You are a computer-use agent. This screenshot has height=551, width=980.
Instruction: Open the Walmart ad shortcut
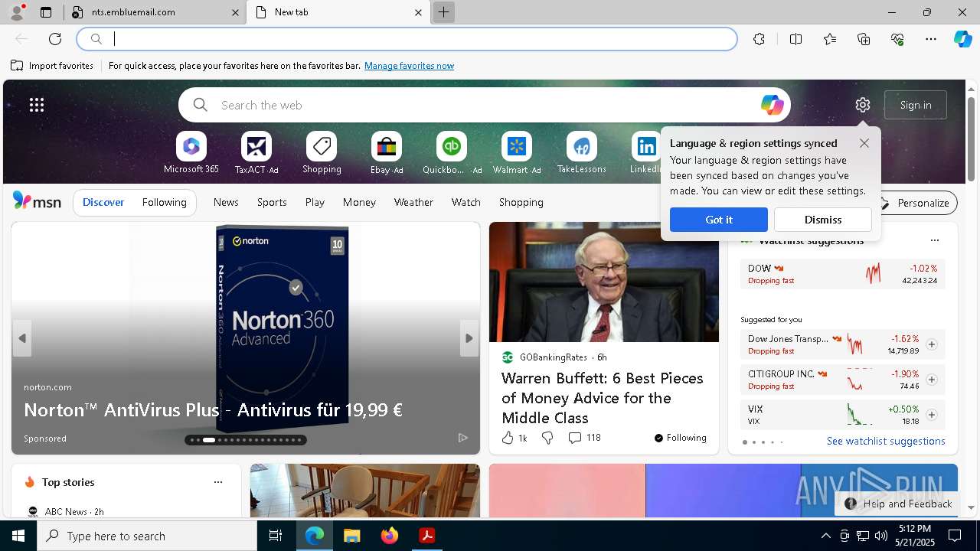pyautogui.click(x=517, y=153)
